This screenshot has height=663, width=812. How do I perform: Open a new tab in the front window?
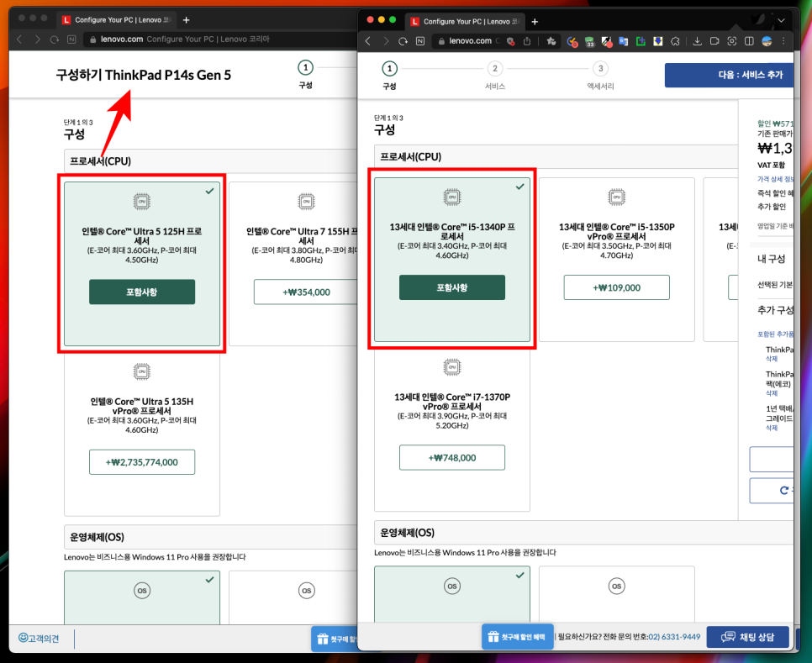(x=535, y=22)
